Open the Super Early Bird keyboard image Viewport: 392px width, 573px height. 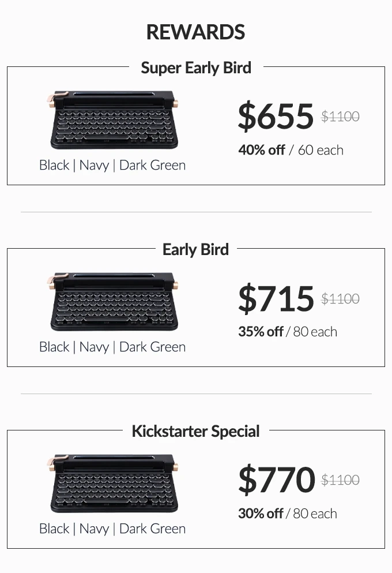coord(112,119)
